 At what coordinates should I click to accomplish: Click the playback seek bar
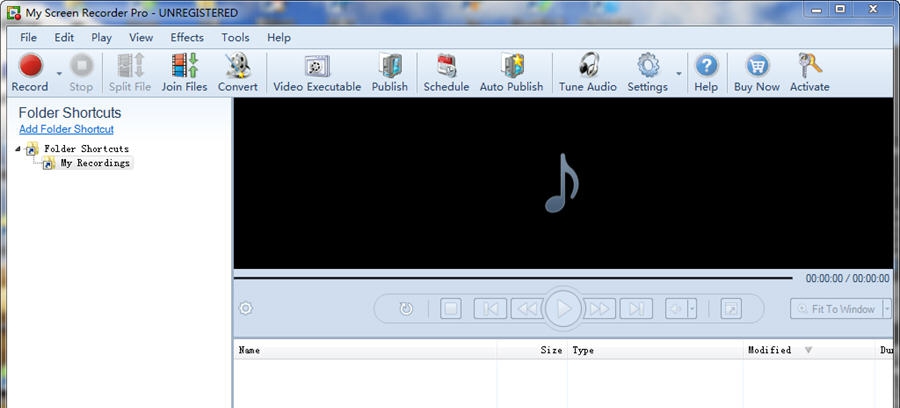click(513, 278)
